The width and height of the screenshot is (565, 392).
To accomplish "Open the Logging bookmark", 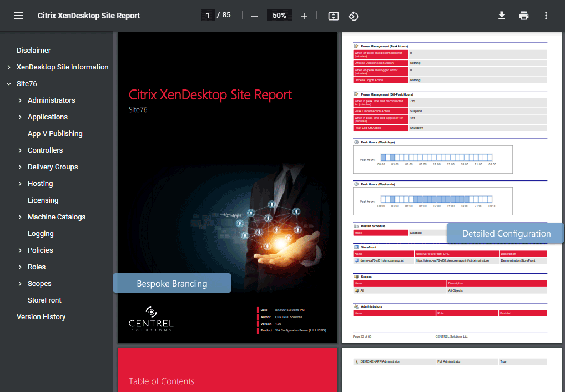I will [41, 233].
